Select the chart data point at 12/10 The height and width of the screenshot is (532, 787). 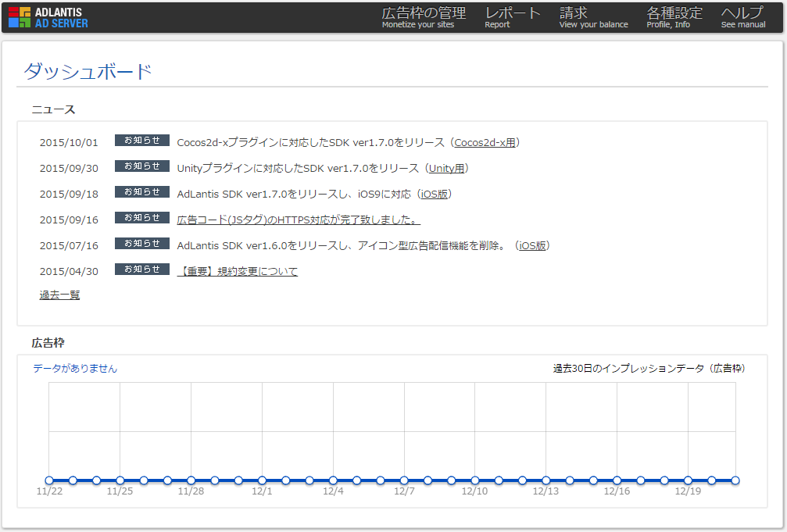pyautogui.click(x=475, y=480)
